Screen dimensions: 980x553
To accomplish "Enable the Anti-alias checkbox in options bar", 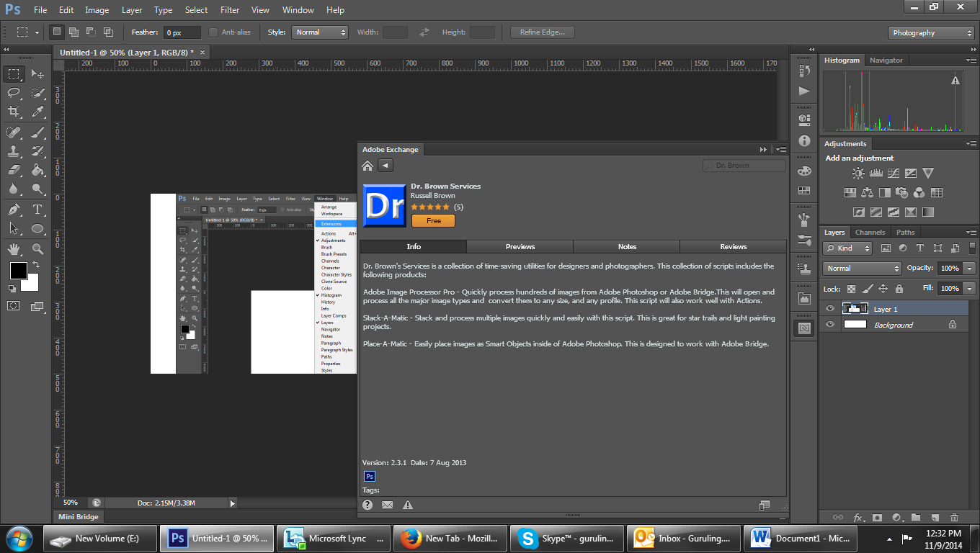I will tap(213, 32).
